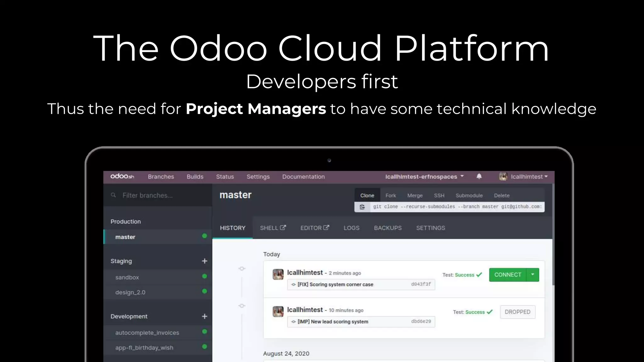Open the SHELL tab
The width and height of the screenshot is (644, 362).
click(273, 228)
